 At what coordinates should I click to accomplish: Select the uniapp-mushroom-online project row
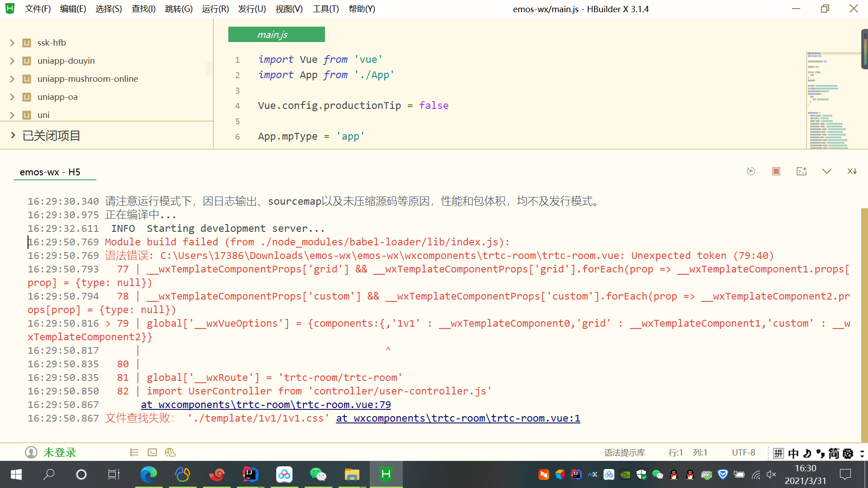(x=107, y=79)
